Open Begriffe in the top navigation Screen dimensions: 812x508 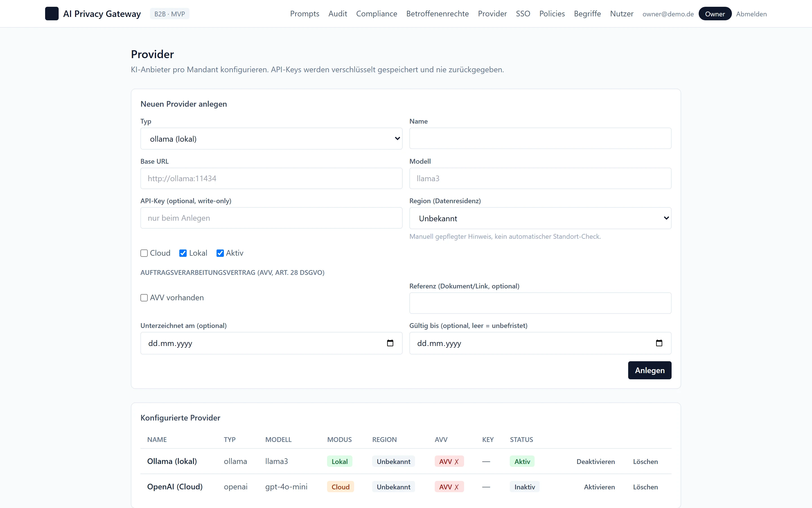click(587, 14)
